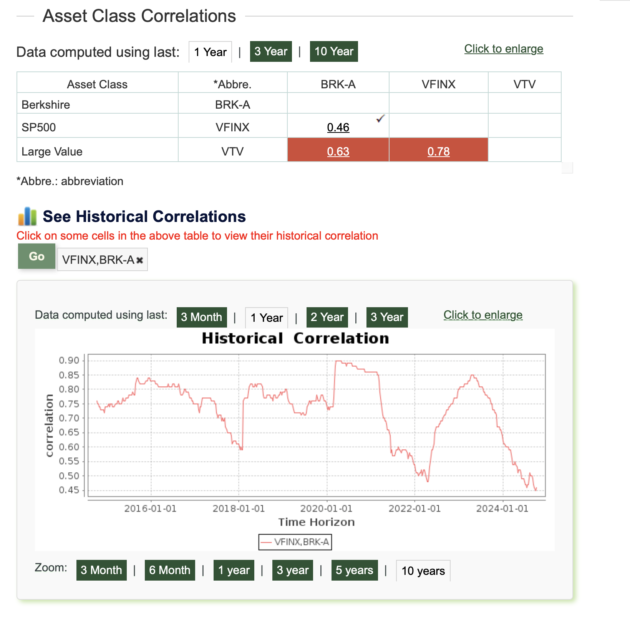This screenshot has width=630, height=619.
Task: Click the Go button
Action: pos(37,256)
